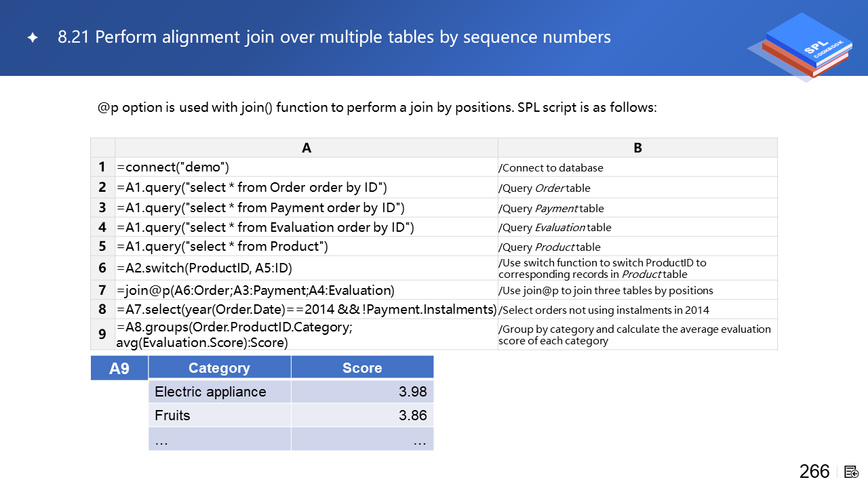Click the return-to-contents icon beside page number

pos(852,472)
